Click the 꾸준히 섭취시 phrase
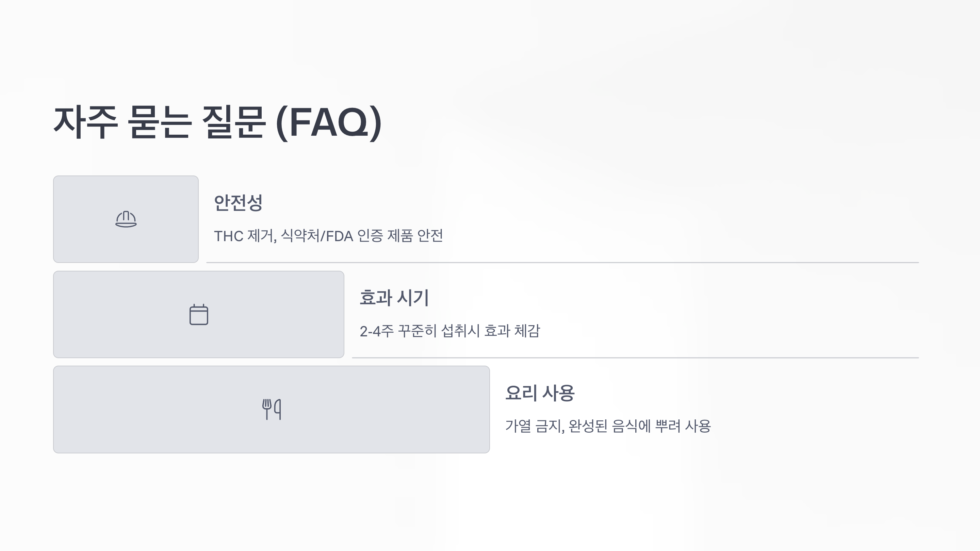The width and height of the screenshot is (980, 551). [x=439, y=331]
